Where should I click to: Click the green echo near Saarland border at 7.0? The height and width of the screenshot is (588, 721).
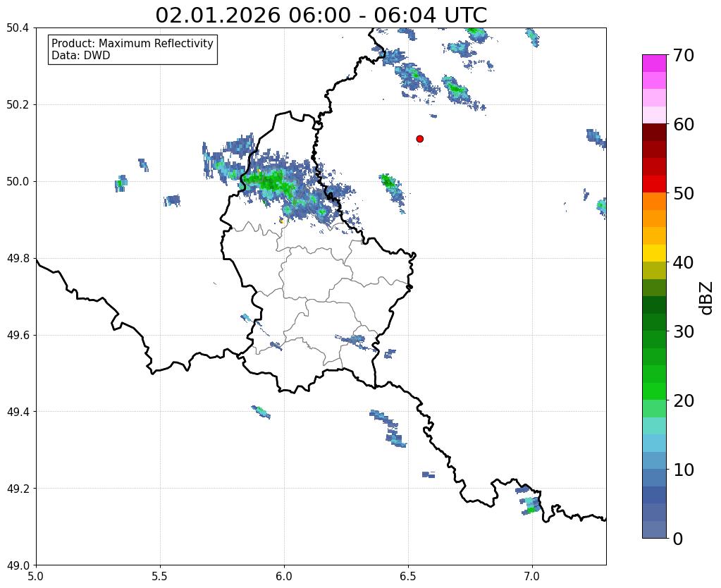point(531,509)
